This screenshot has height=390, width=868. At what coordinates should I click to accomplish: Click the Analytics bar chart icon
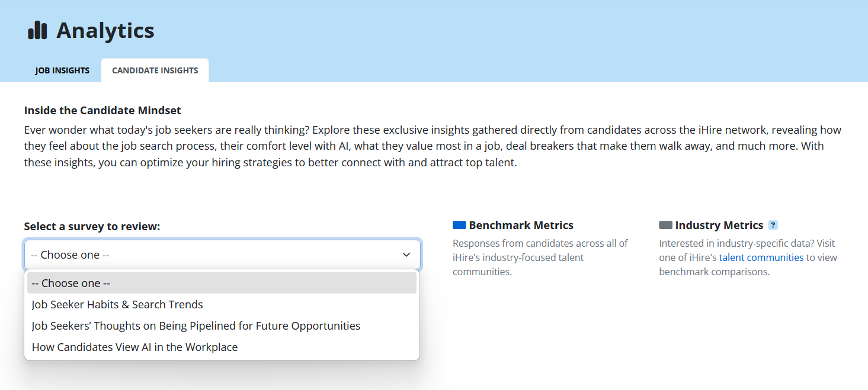point(37,30)
